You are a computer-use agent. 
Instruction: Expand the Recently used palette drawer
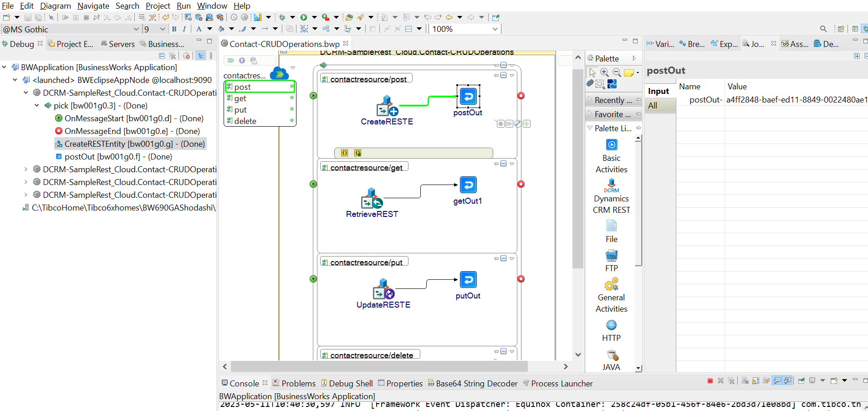pyautogui.click(x=613, y=100)
